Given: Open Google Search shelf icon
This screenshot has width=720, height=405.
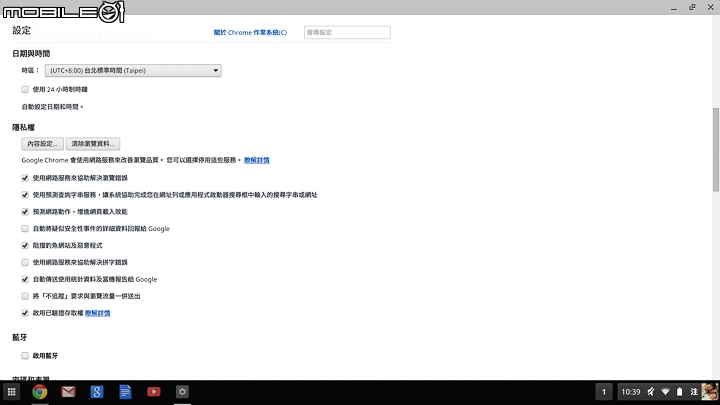Looking at the screenshot, I should point(97,392).
